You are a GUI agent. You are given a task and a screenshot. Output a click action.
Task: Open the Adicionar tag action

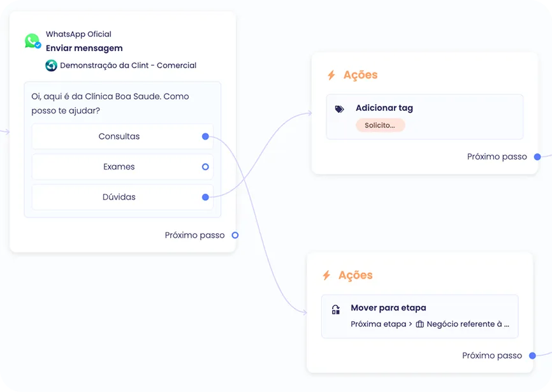(x=425, y=117)
